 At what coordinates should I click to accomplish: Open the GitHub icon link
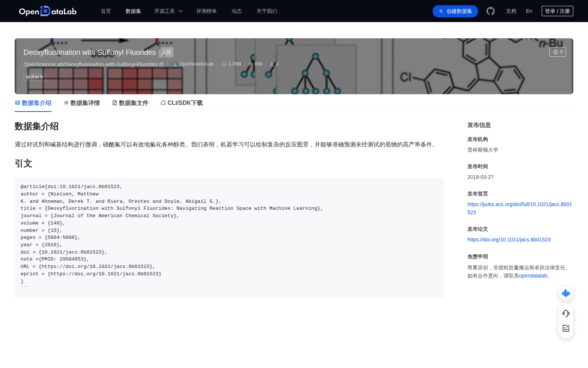[491, 11]
